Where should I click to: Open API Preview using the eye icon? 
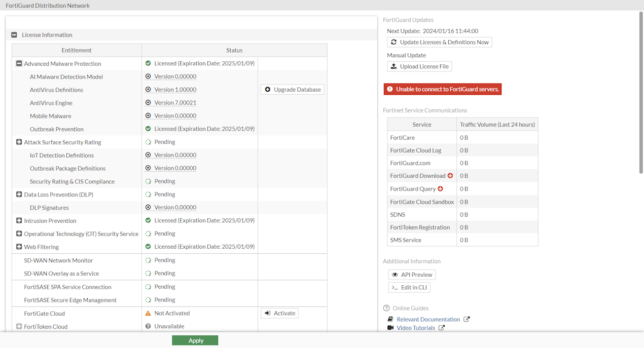tap(395, 274)
